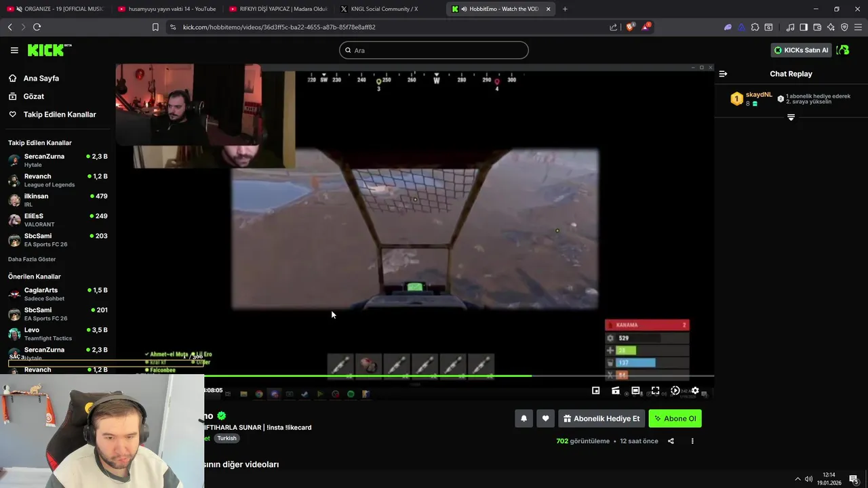Open the browser main menu
Screen dimensions: 868x488
pos(858,27)
